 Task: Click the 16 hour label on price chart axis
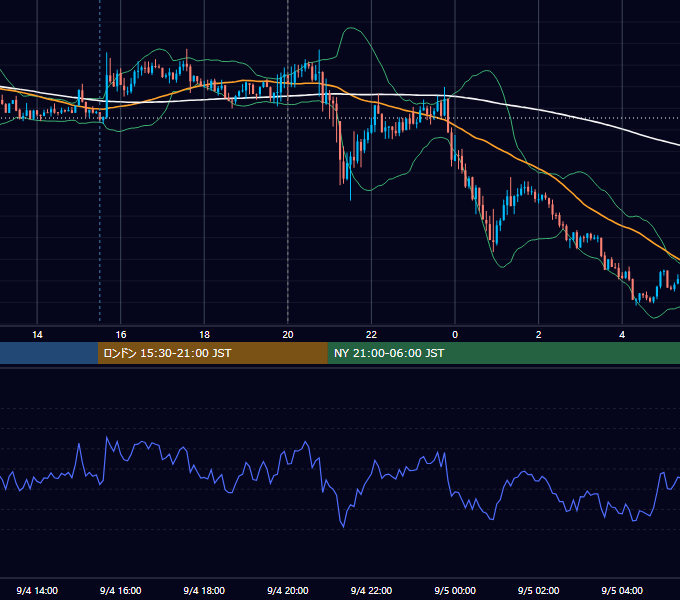(121, 335)
